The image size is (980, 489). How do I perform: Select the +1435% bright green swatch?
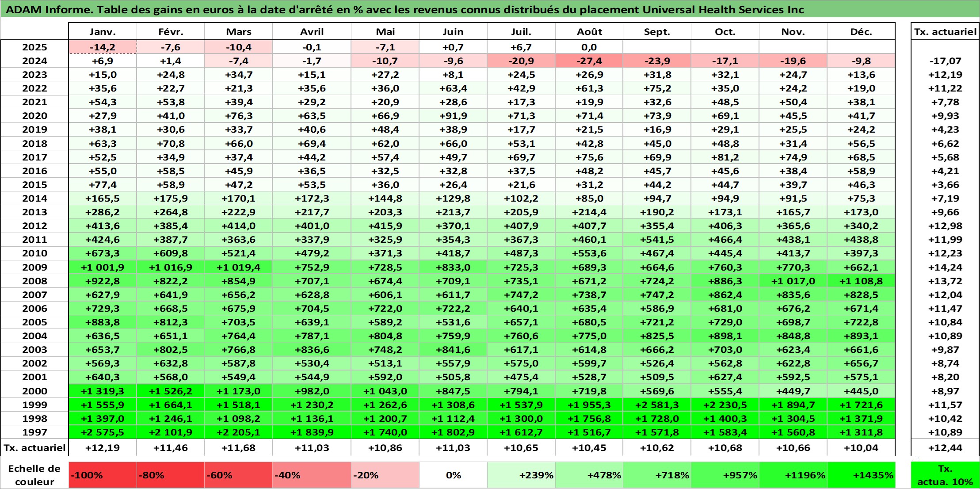(861, 475)
